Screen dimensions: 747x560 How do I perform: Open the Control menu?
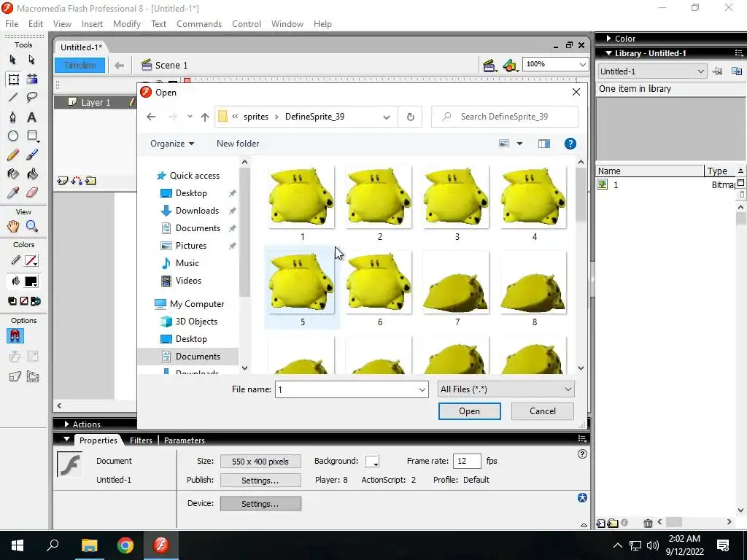[x=247, y=24]
